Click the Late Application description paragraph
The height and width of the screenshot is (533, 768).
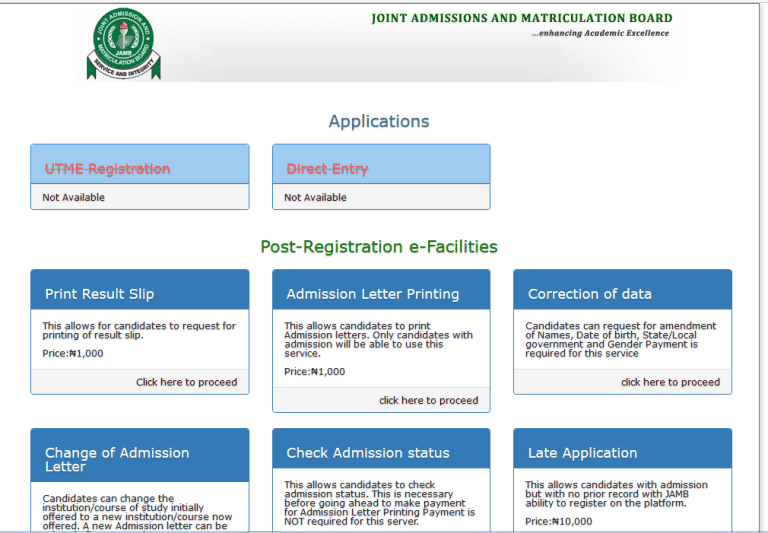click(x=616, y=494)
